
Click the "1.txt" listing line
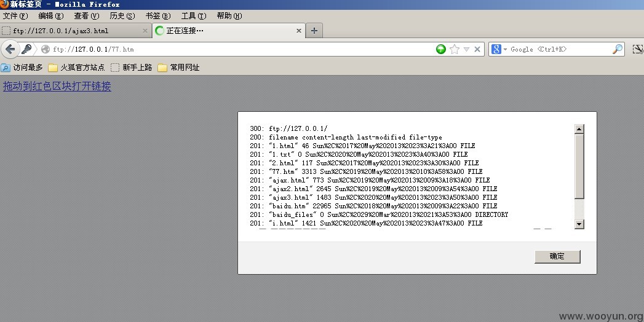pyautogui.click(x=359, y=154)
